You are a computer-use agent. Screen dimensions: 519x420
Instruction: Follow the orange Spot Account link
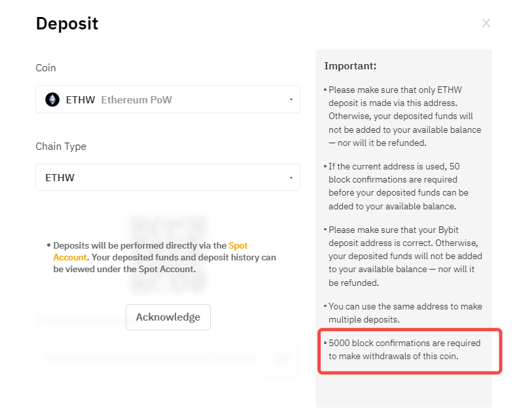tap(238, 245)
